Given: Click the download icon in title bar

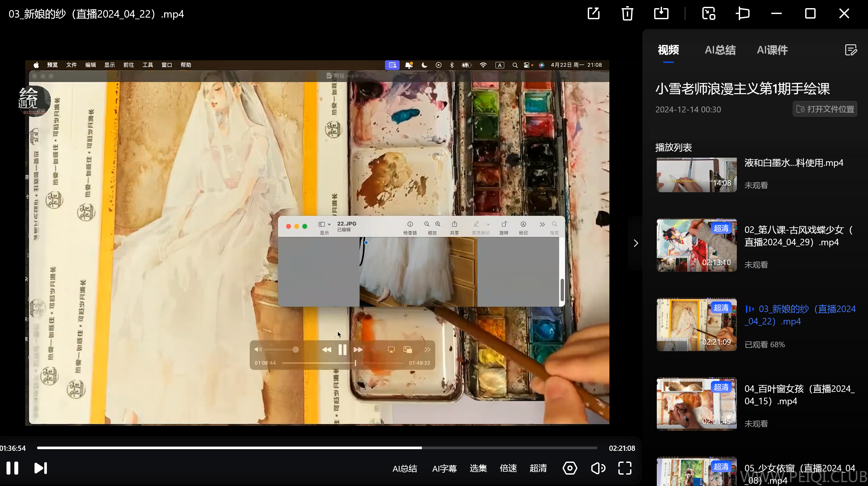Looking at the screenshot, I should tap(661, 13).
